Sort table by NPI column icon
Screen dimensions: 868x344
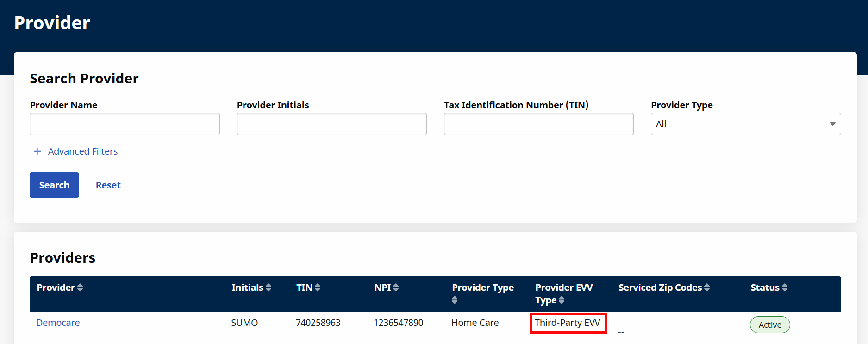[x=396, y=288]
